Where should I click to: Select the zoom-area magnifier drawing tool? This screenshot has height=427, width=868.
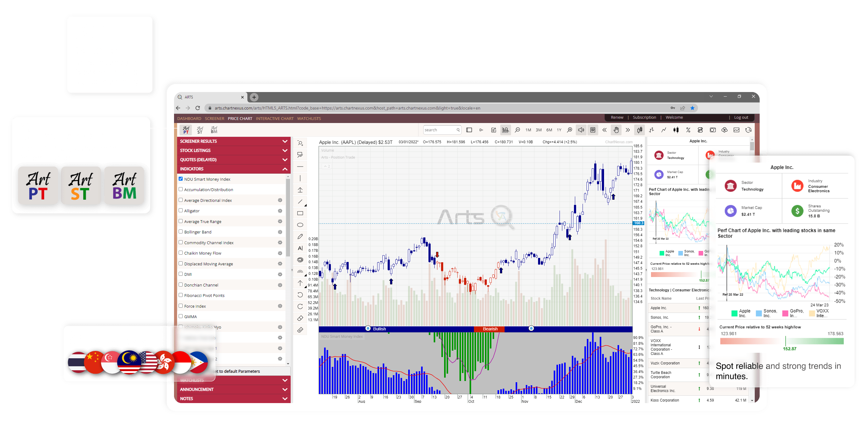click(300, 144)
